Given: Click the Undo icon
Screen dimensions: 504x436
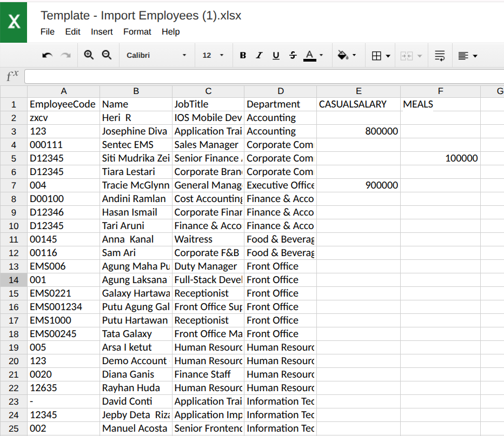Looking at the screenshot, I should (x=47, y=55).
